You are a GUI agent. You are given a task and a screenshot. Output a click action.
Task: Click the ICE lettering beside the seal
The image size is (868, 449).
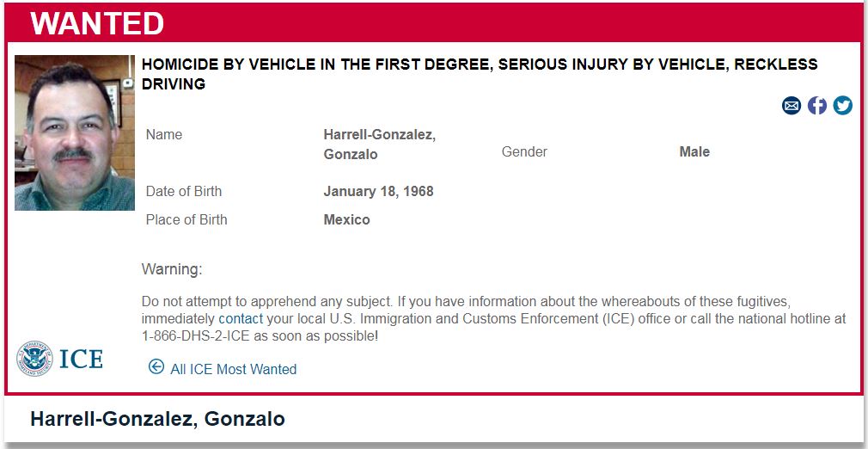coord(81,359)
